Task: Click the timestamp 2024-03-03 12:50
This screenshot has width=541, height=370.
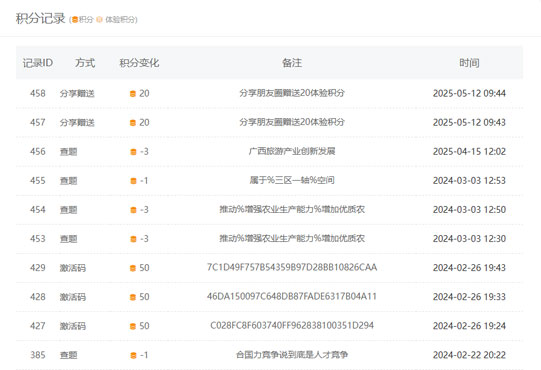Action: pyautogui.click(x=469, y=210)
